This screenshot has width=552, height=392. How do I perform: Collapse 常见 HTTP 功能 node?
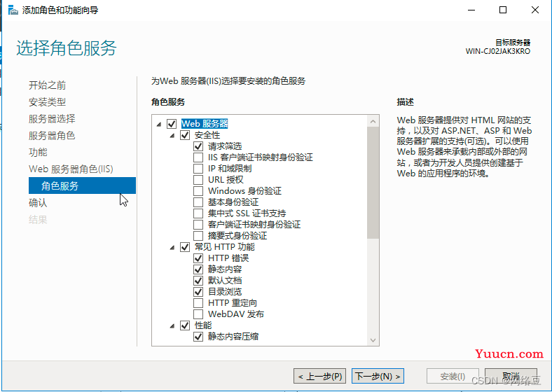tap(172, 247)
